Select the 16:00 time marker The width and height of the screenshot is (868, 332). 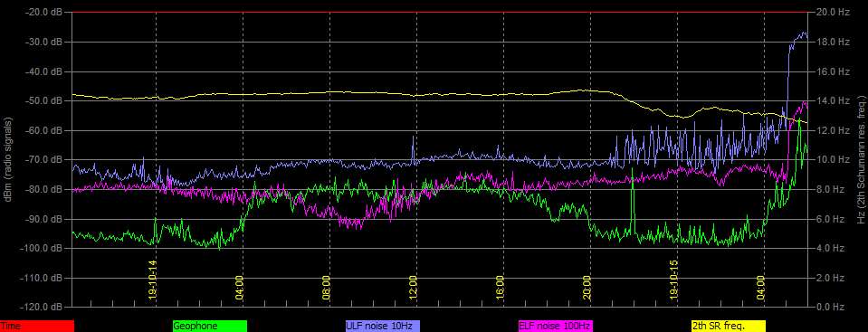pyautogui.click(x=500, y=287)
